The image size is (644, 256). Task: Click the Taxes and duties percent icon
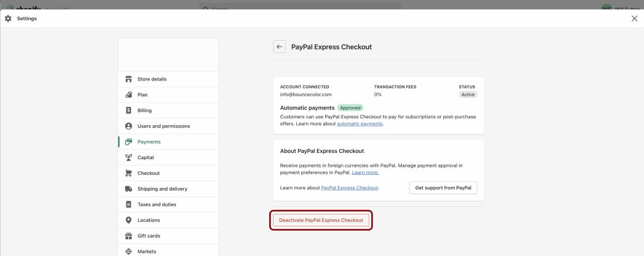pos(128,204)
